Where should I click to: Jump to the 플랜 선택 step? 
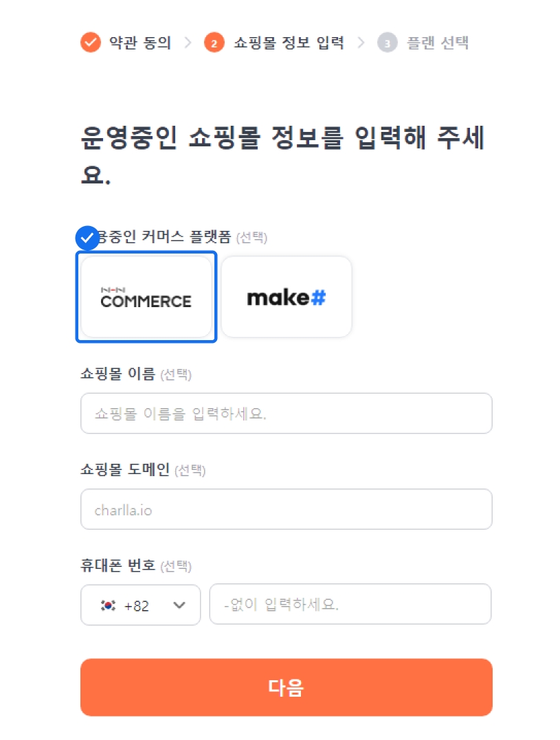click(x=438, y=43)
